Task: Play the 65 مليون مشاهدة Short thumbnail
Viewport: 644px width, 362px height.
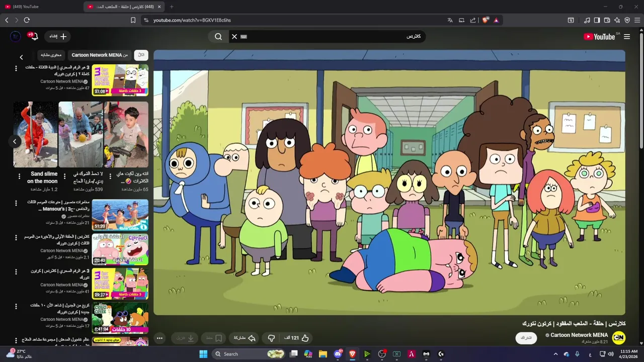Action: coord(126,134)
